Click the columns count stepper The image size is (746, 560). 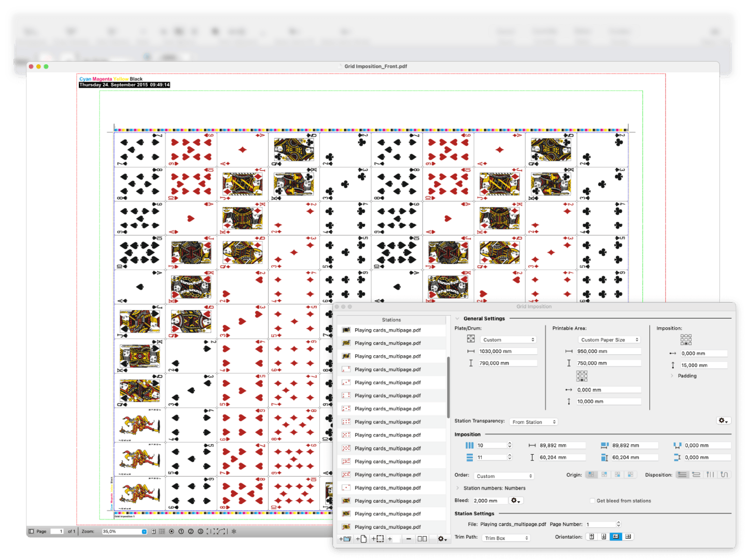click(x=510, y=445)
